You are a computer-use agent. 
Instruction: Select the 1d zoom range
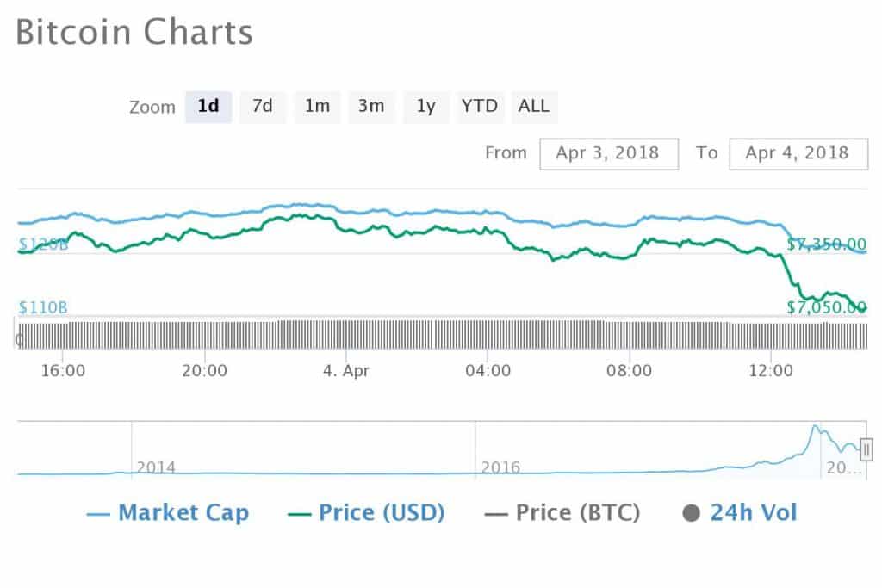[x=208, y=107]
